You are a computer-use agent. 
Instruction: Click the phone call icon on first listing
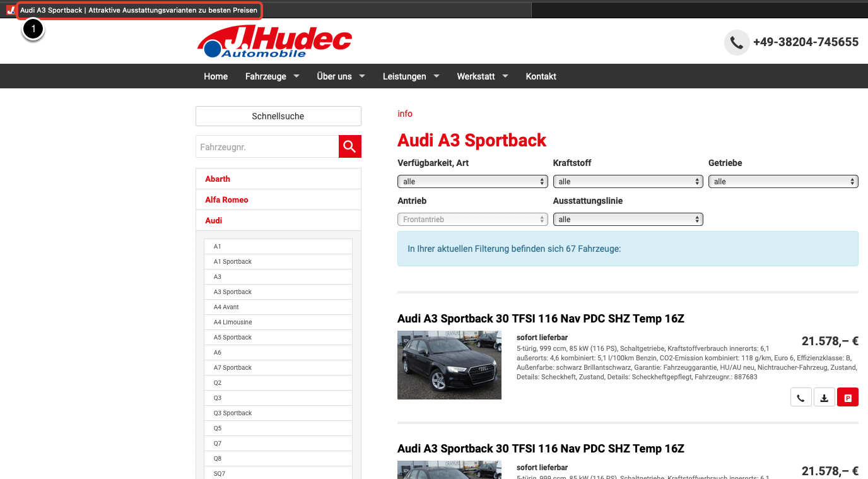click(801, 398)
